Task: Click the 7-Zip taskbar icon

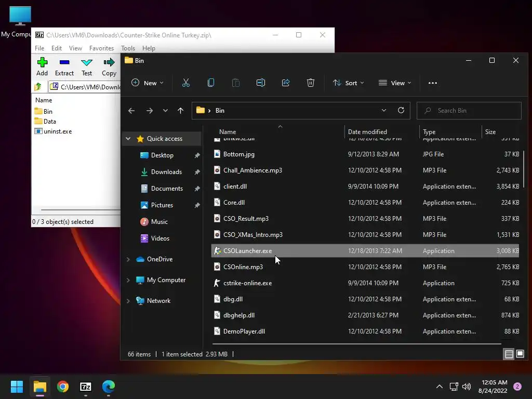Action: click(x=86, y=387)
